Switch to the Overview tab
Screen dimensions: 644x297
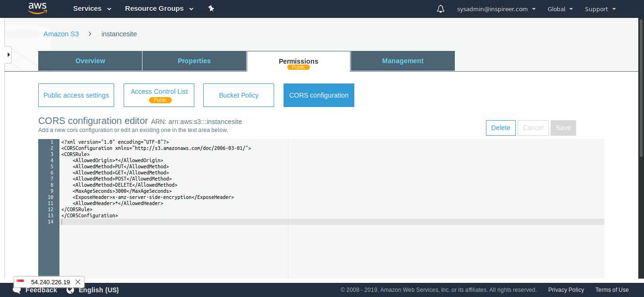[90, 61]
